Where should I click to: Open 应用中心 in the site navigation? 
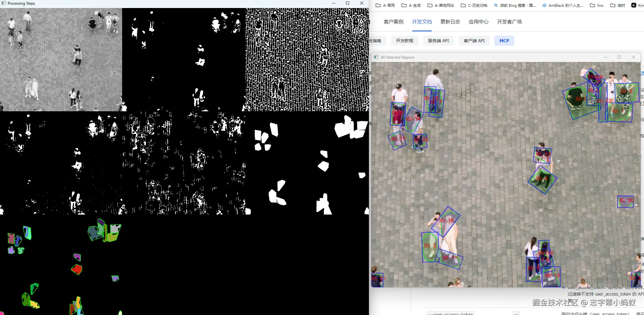[479, 22]
